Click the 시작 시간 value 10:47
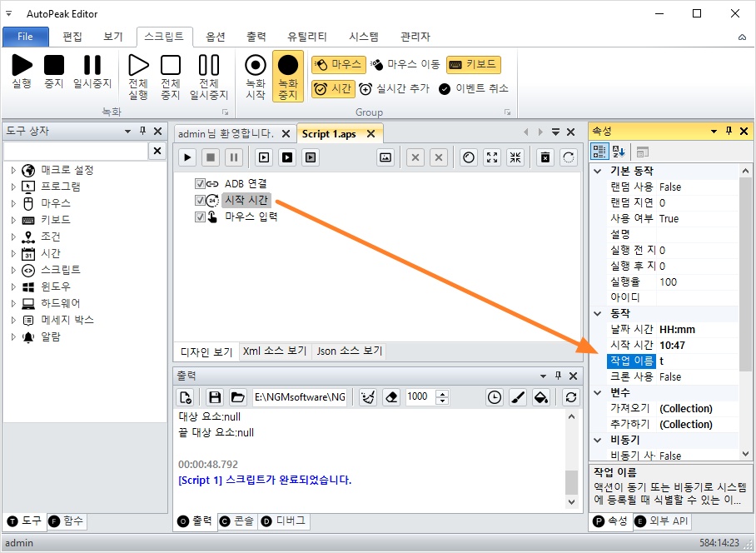This screenshot has height=553, width=756. tap(697, 345)
